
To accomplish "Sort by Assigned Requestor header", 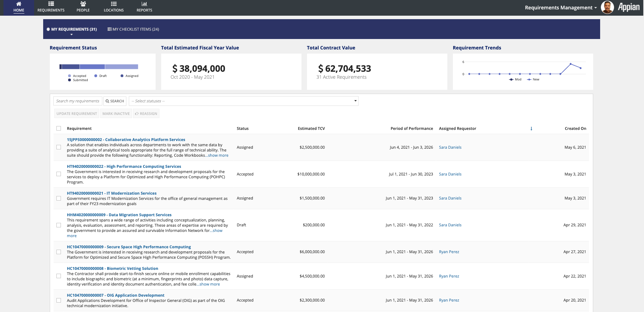I will pyautogui.click(x=457, y=128).
